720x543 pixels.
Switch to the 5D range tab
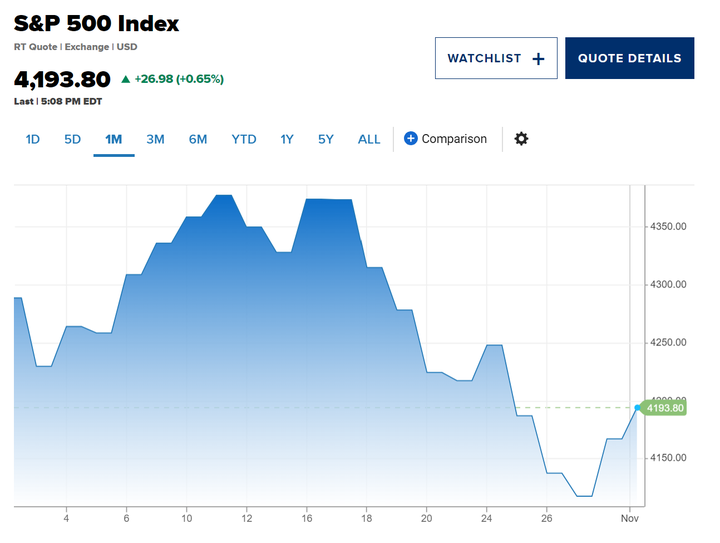coord(72,139)
